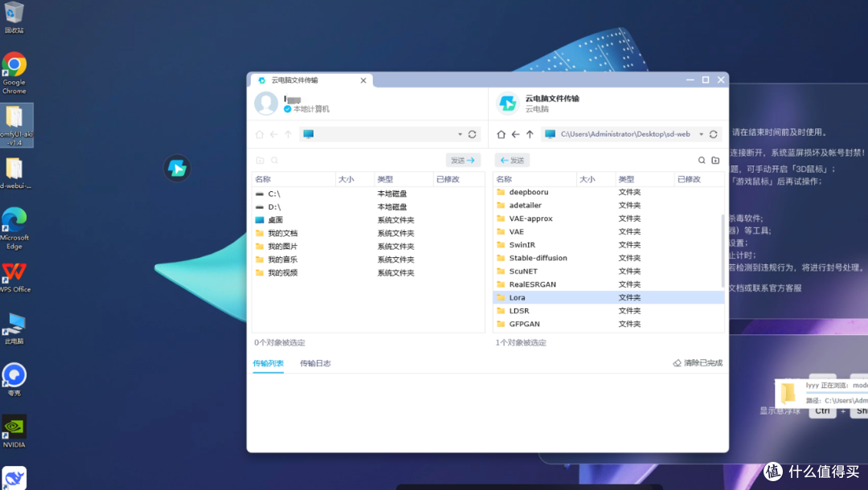The image size is (868, 490).
Task: Go back in cloud PC panel
Action: (515, 134)
